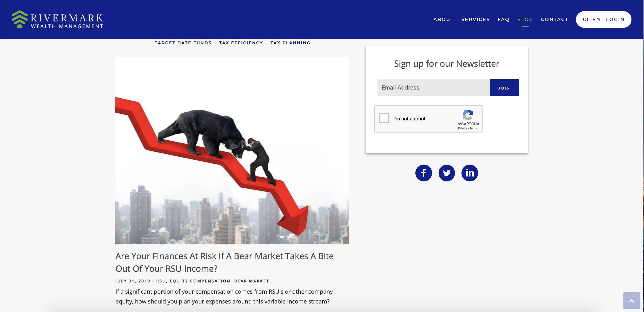Filter by Tax Planning tag

point(290,43)
